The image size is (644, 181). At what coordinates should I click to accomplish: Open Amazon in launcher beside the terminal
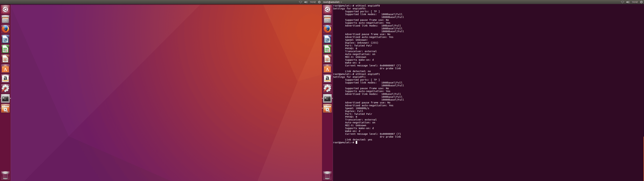[327, 78]
